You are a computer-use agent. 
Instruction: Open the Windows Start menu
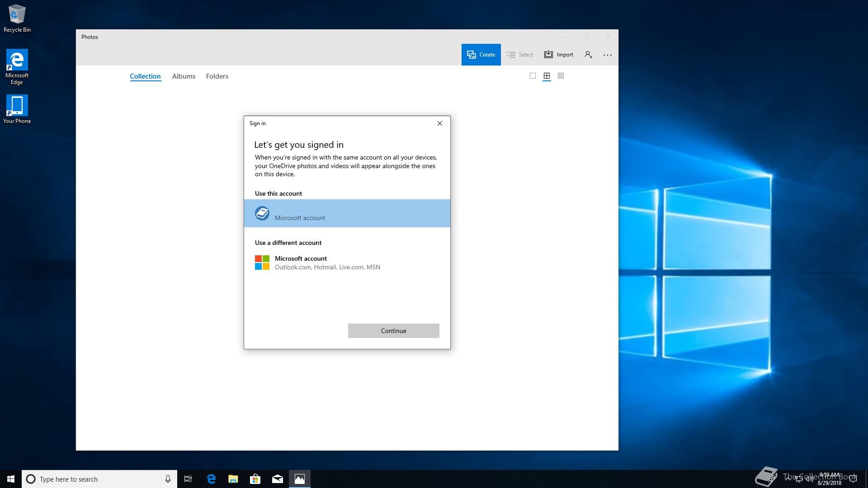(11, 479)
